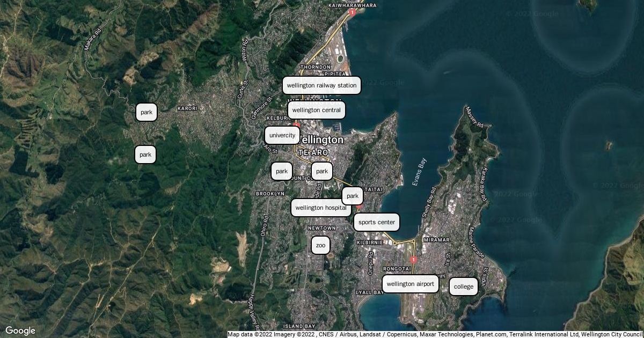Select the park label near Hataitai

[352, 196]
